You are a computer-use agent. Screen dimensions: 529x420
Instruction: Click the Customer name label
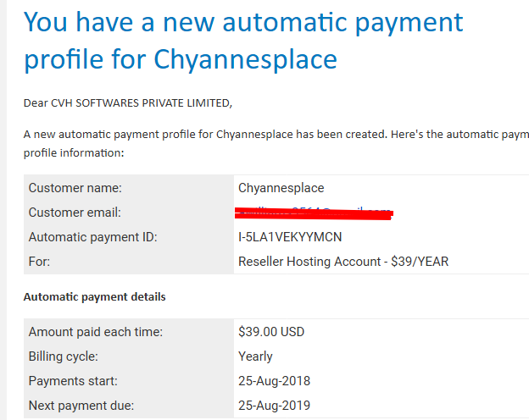[75, 188]
